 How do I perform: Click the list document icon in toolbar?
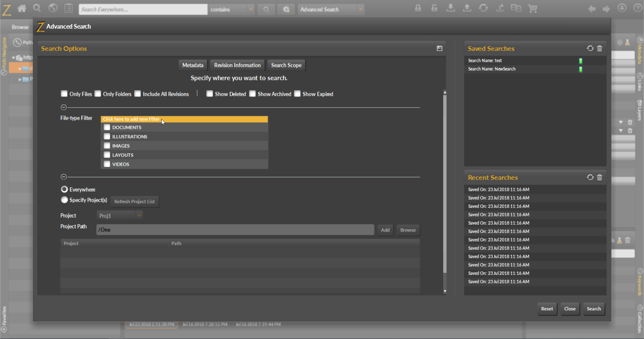tap(69, 8)
